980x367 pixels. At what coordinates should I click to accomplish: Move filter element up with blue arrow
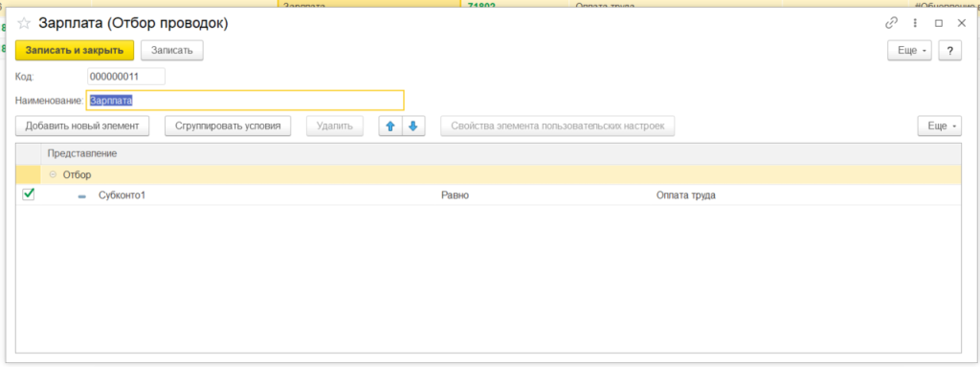[x=390, y=126]
